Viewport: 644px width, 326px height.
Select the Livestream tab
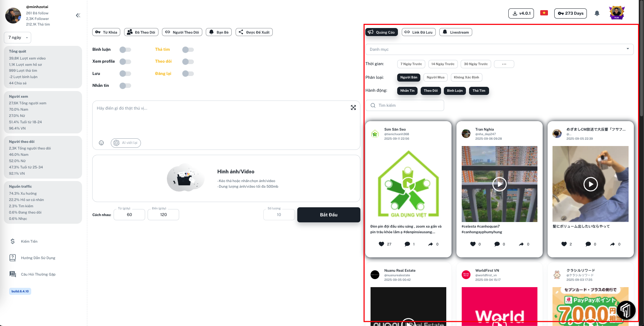click(x=455, y=32)
